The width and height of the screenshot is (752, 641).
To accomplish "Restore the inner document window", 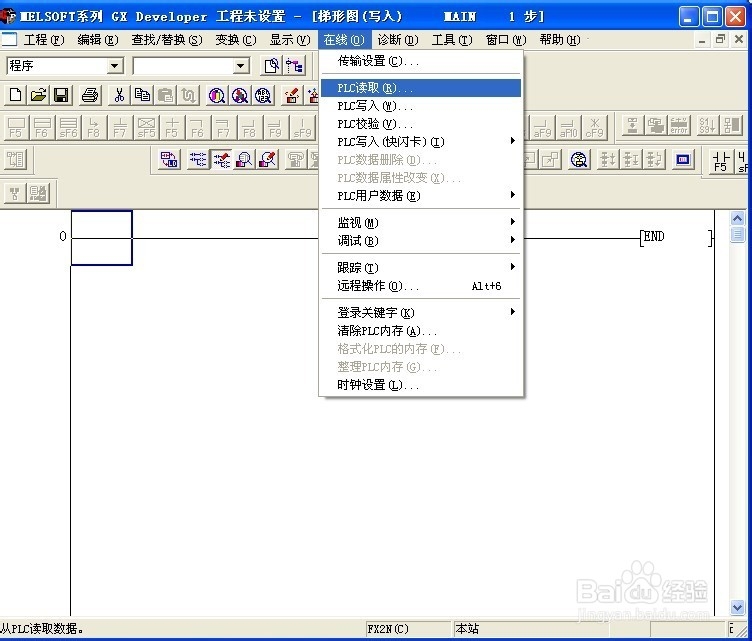I will (x=720, y=39).
